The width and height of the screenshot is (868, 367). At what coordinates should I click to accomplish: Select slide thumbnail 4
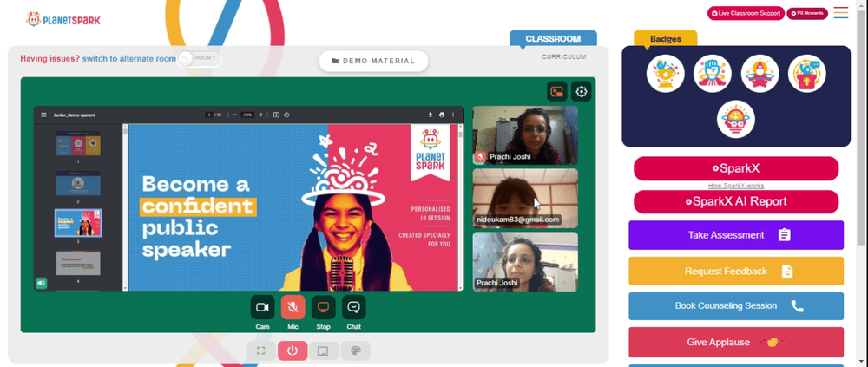[78, 263]
